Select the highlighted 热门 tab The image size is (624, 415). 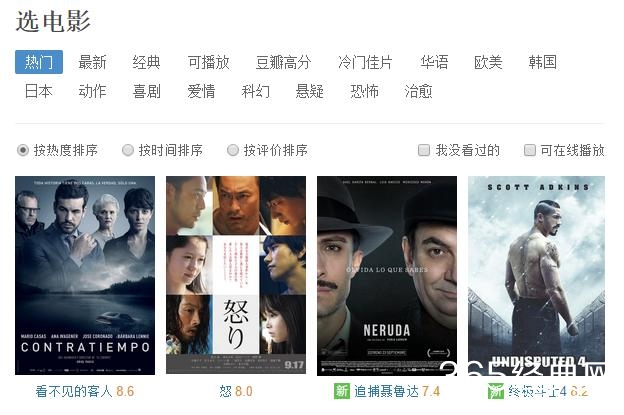[39, 62]
